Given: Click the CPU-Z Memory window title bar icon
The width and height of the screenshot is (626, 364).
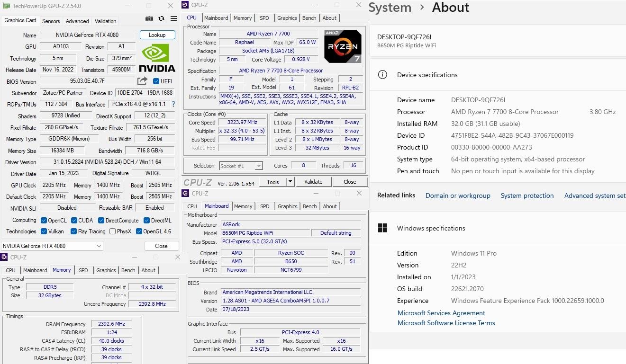Looking at the screenshot, I should 4,257.
